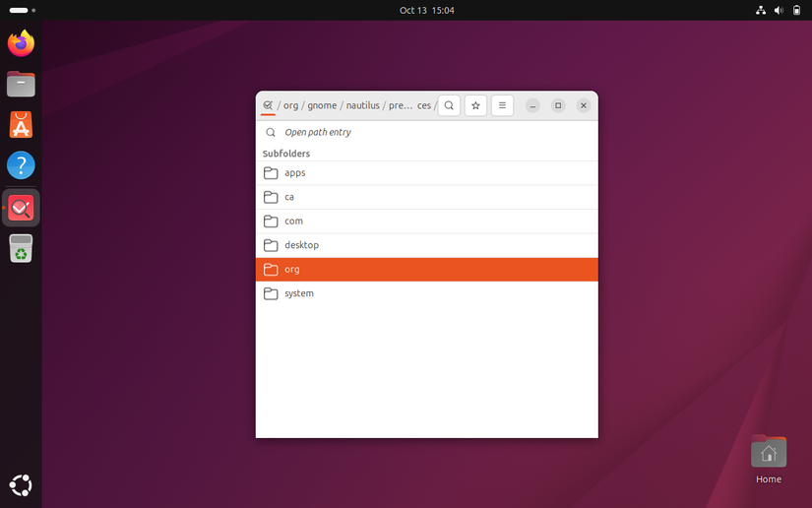This screenshot has height=508, width=812.
Task: Open Trash from the dock
Action: (21, 248)
